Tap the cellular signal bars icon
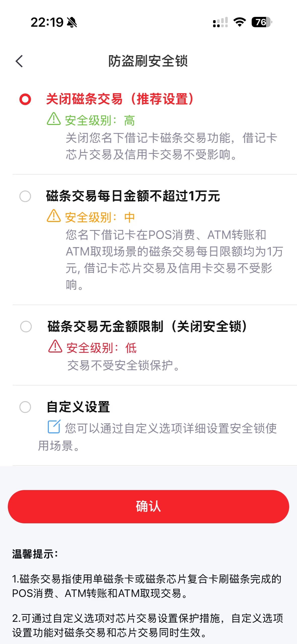Viewport: 297px width, 644px height. pos(220,22)
